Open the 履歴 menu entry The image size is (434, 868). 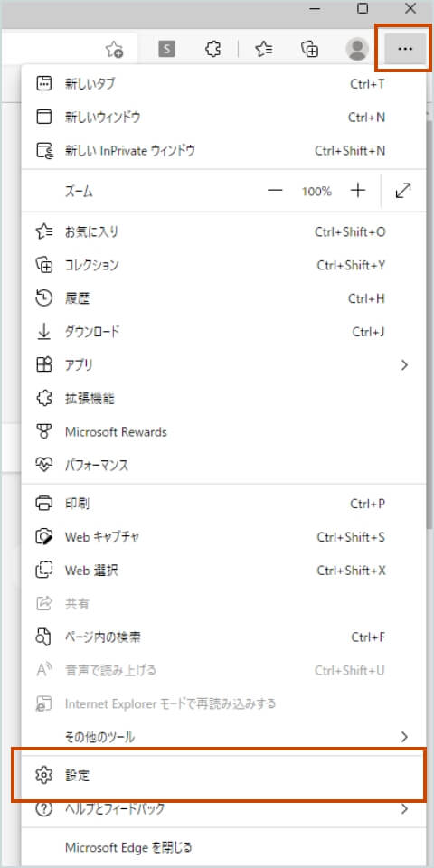223,299
